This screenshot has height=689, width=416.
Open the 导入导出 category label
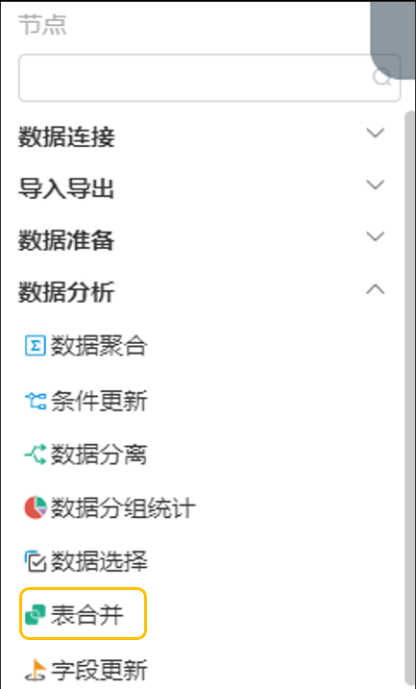66,189
